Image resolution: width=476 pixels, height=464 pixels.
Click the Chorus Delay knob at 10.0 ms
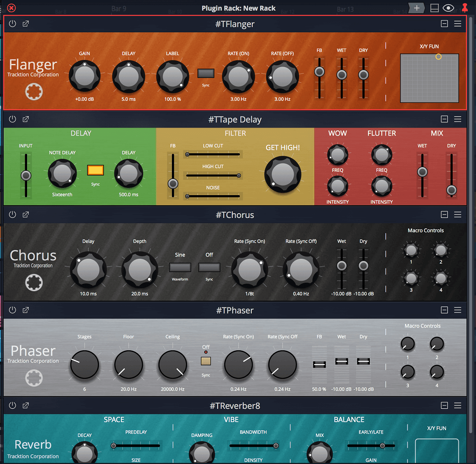pyautogui.click(x=89, y=270)
